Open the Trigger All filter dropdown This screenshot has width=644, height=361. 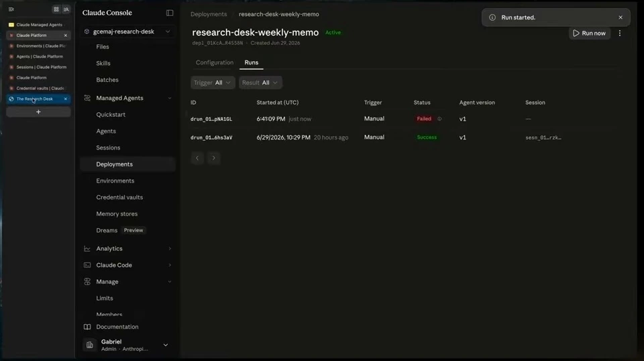213,83
